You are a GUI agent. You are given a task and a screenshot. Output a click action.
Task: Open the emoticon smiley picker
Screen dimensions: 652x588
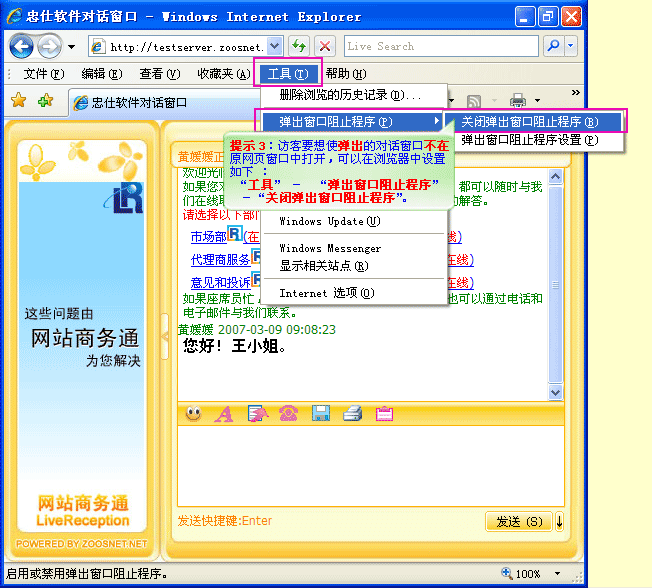point(194,413)
